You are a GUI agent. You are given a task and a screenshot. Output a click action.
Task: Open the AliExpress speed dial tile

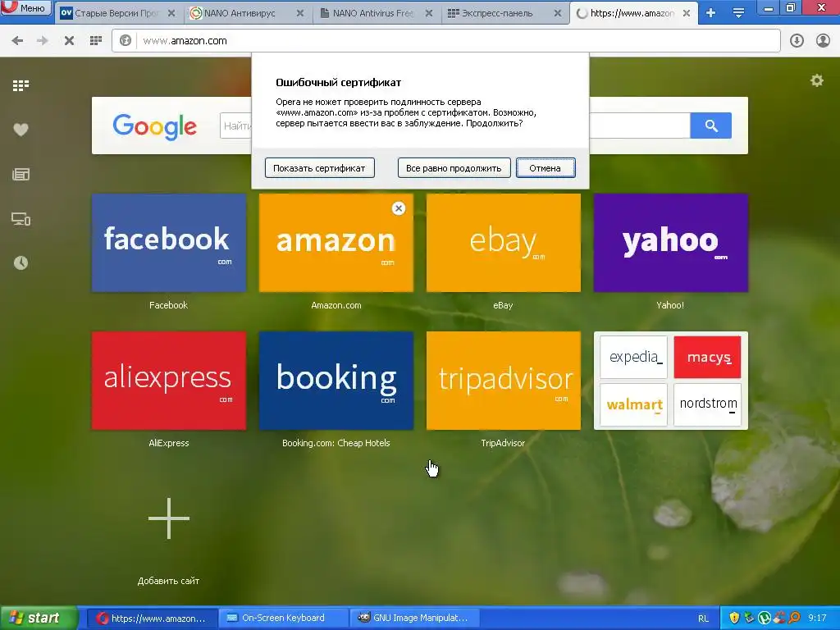pos(169,381)
